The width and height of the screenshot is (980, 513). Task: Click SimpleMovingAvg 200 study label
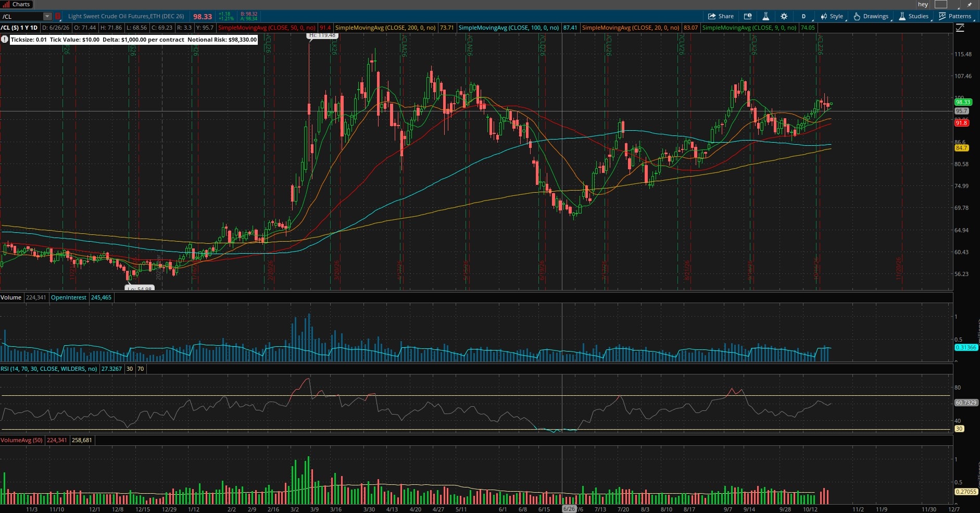pos(385,28)
